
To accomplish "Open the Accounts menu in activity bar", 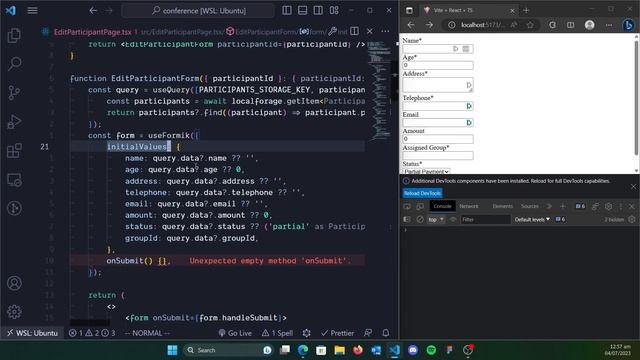I will click(x=14, y=283).
